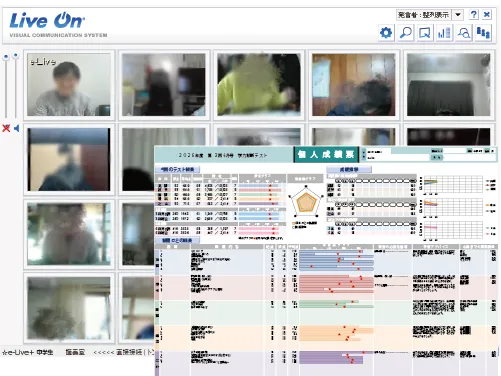The image size is (501, 376).
Task: Click the question mark help icon
Action: [474, 14]
